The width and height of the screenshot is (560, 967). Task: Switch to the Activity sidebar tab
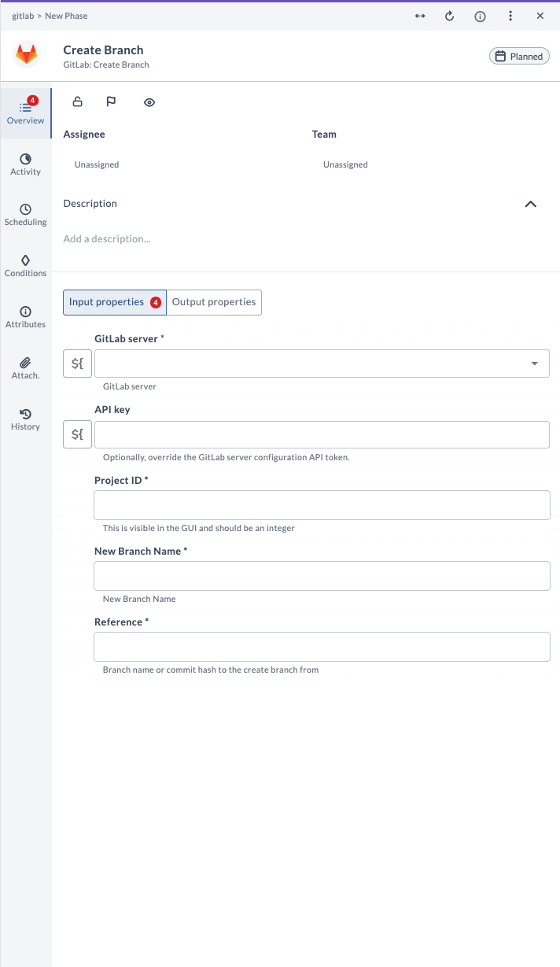pyautogui.click(x=25, y=164)
